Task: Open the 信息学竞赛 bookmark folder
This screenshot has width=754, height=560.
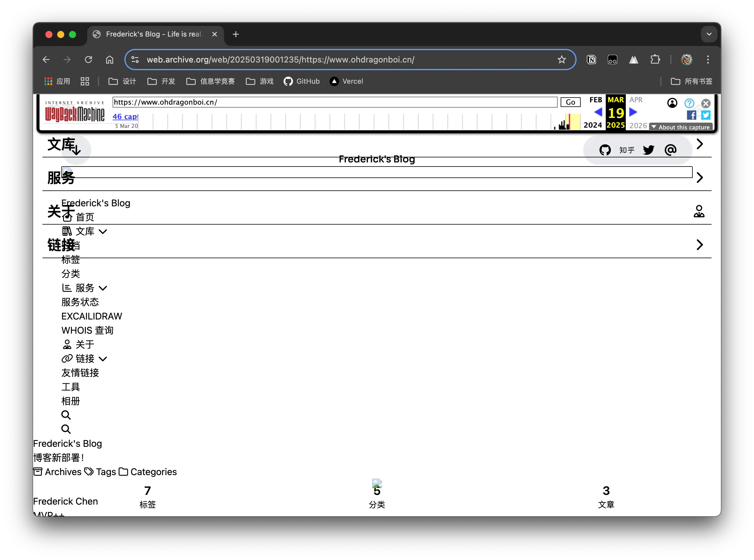Action: click(x=210, y=81)
